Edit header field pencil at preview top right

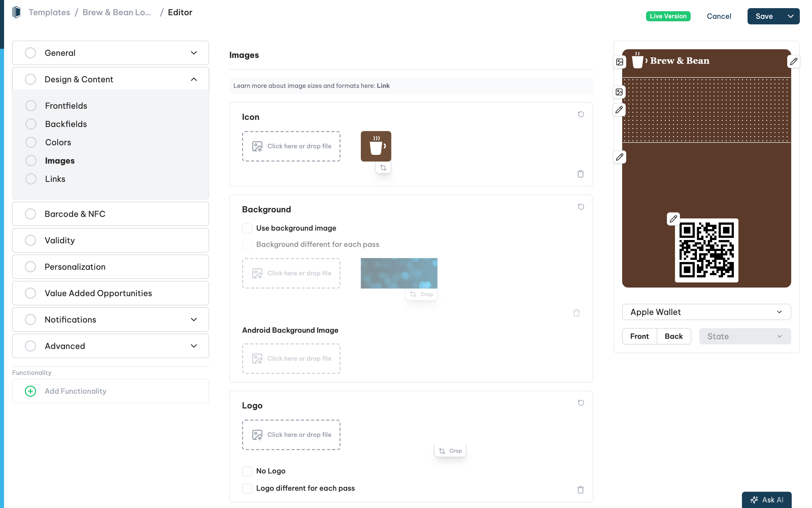tap(793, 61)
